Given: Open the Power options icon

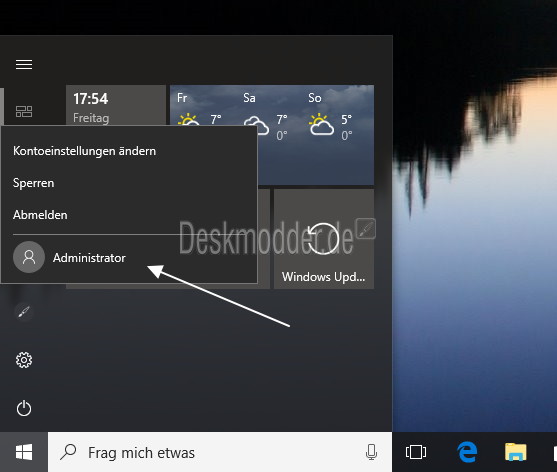Looking at the screenshot, I should coord(24,408).
